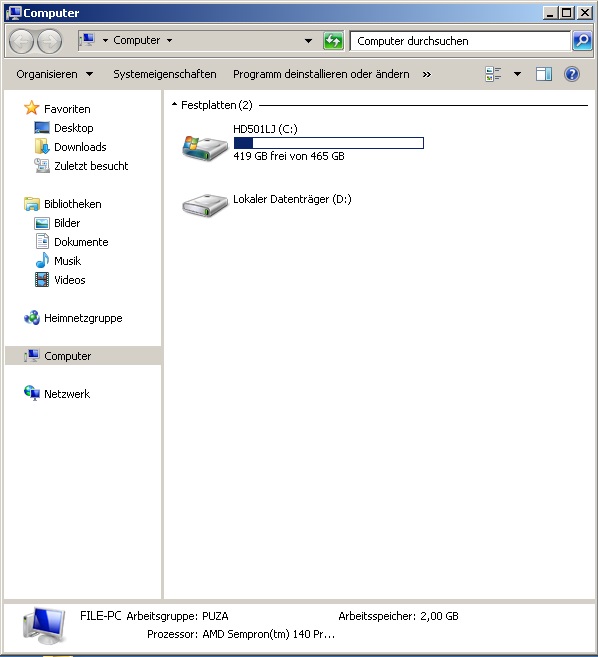The height and width of the screenshot is (657, 598).
Task: Open Zuletzt besucht
Action: 91,166
